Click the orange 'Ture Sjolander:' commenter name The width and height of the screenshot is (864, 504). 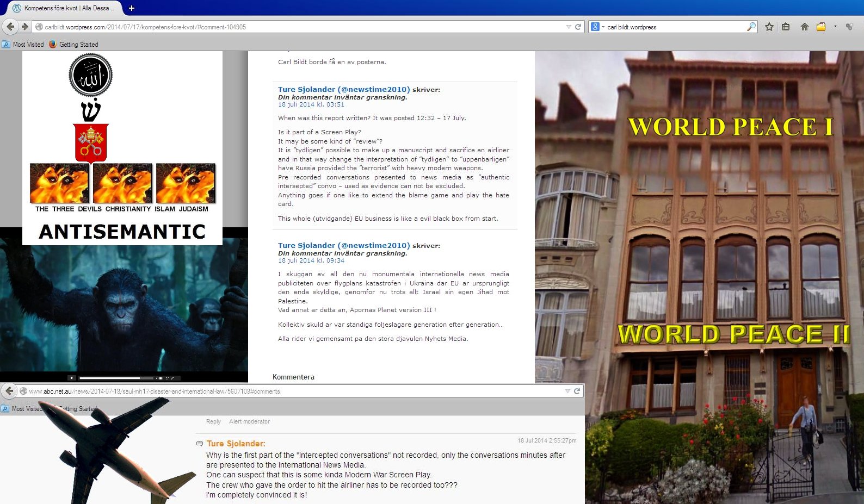pyautogui.click(x=236, y=444)
